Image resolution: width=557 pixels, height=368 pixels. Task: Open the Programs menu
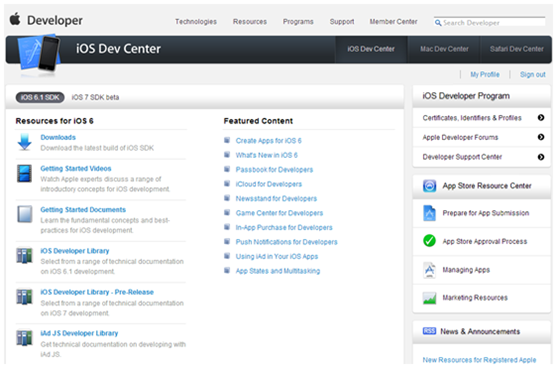point(298,22)
